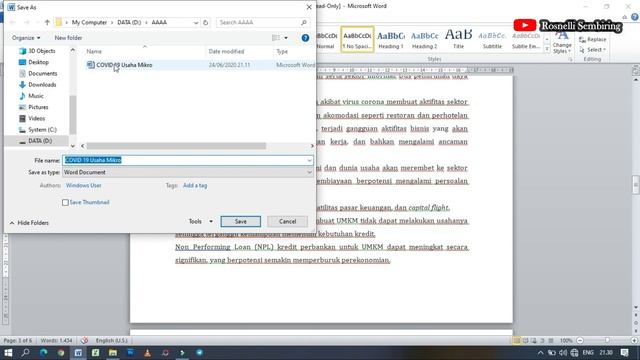Select Music in navigation pane

(x=31, y=96)
